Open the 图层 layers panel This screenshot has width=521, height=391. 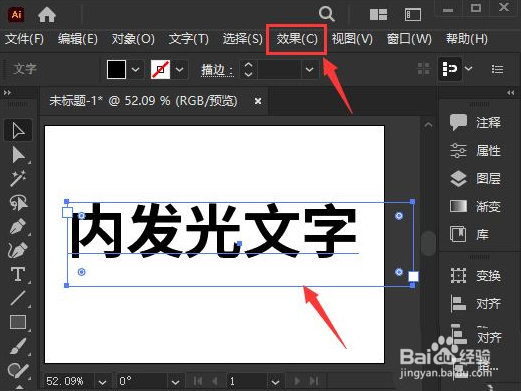pyautogui.click(x=476, y=179)
